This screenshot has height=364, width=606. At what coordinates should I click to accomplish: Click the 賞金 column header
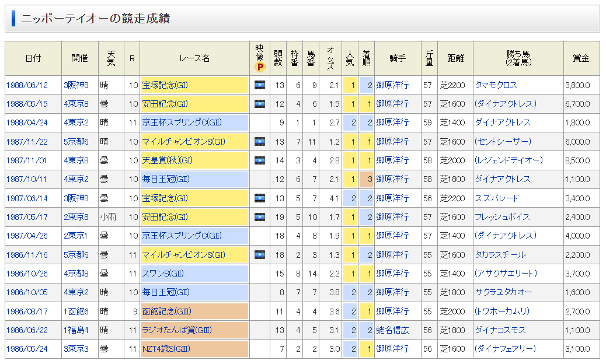click(x=581, y=58)
